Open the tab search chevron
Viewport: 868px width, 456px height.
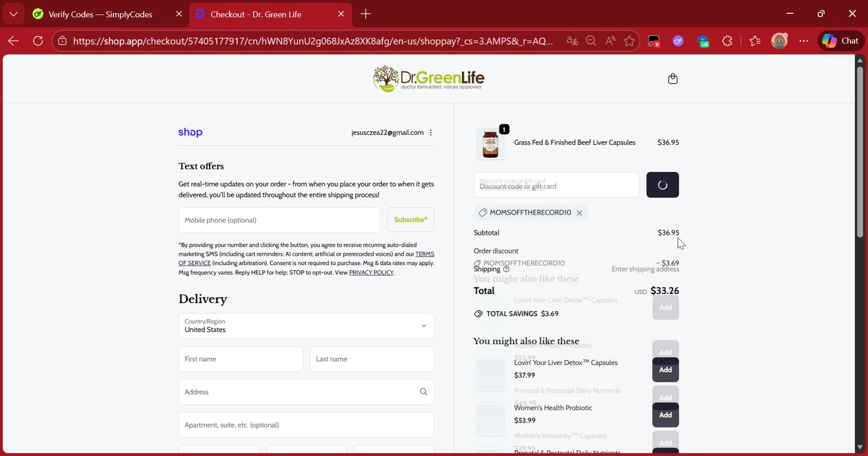click(13, 14)
